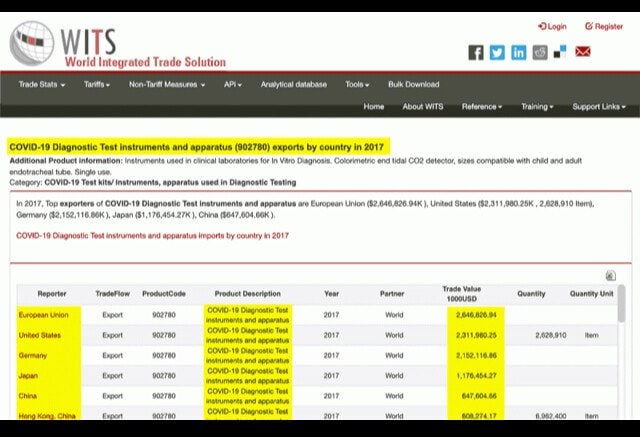Image resolution: width=640 pixels, height=437 pixels.
Task: Sort by Trade Value 1000USD header
Action: point(462,294)
